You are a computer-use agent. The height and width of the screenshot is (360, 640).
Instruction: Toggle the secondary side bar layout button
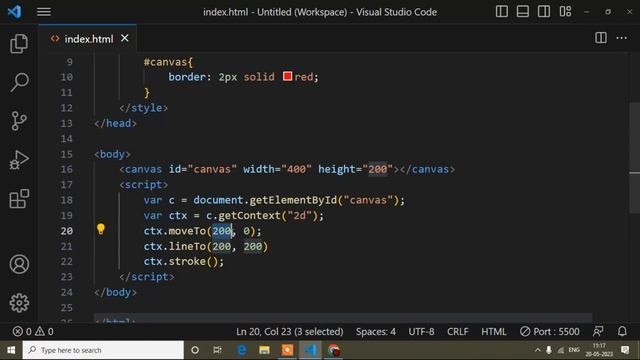click(x=544, y=11)
